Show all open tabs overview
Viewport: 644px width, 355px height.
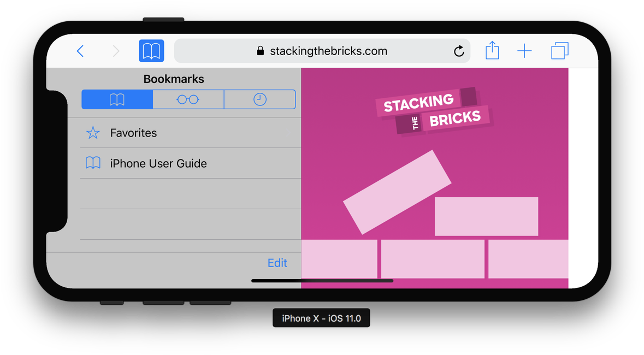tap(560, 51)
